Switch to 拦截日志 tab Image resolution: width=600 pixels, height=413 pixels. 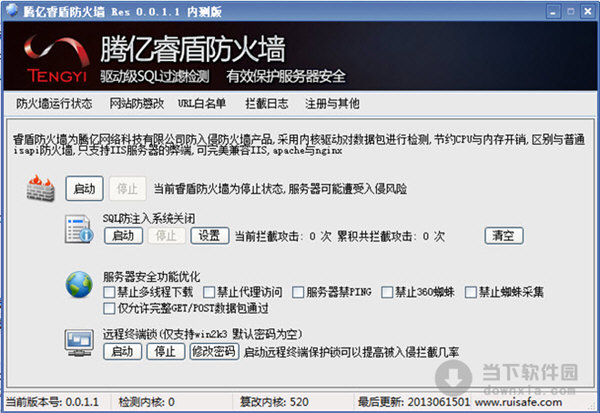pos(267,103)
